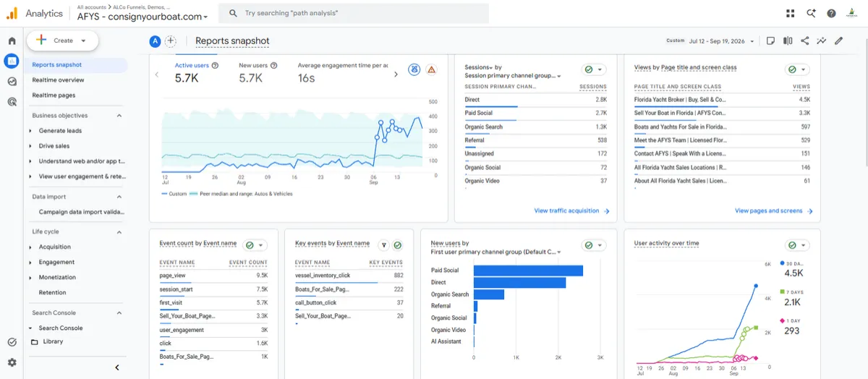Click help icon next to New users
The width and height of the screenshot is (868, 379).
click(274, 65)
